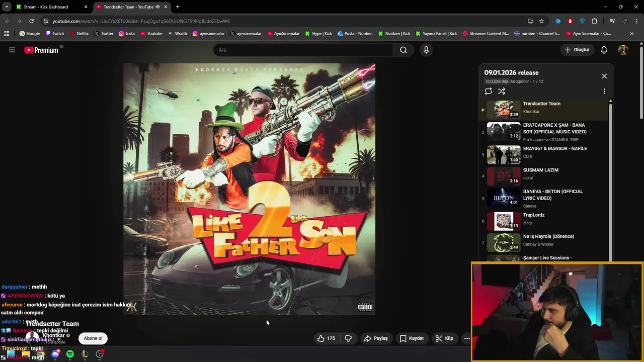Open the Yayıncı Paneli | Kick bookmark

point(436,34)
